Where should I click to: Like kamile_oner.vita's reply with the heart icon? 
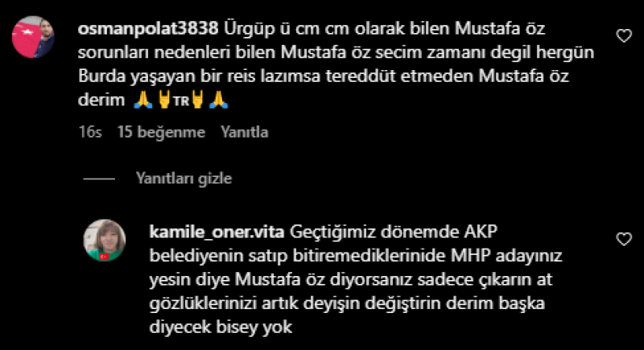(x=624, y=239)
